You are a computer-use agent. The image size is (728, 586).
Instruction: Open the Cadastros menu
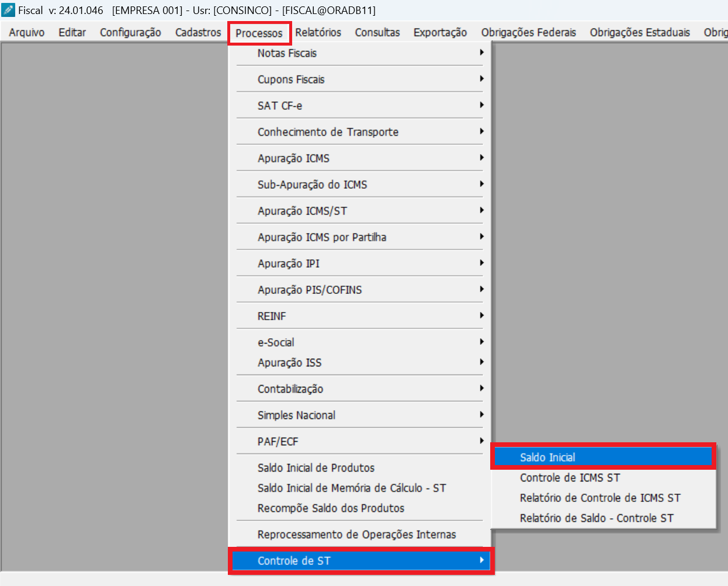pyautogui.click(x=198, y=33)
